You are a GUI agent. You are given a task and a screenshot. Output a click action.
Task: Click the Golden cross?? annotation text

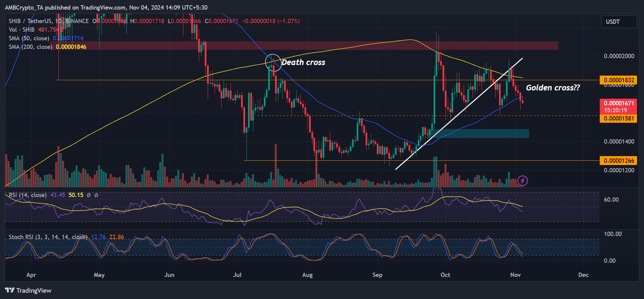(553, 88)
